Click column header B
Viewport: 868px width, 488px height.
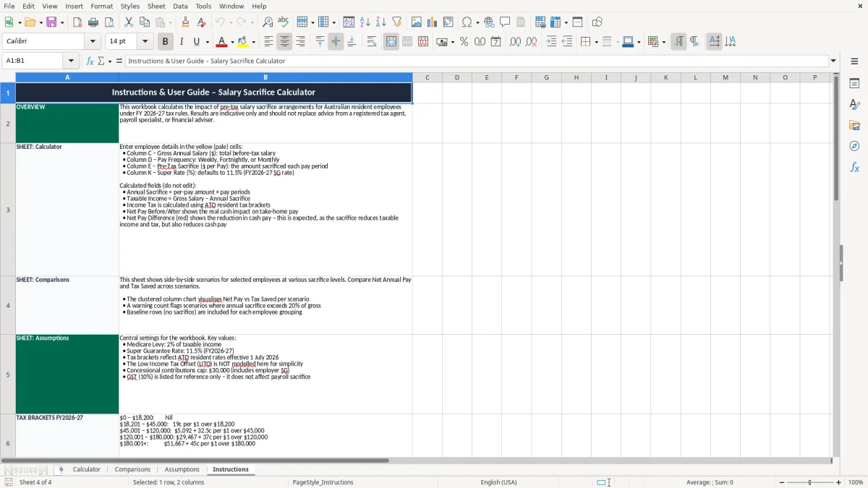pyautogui.click(x=265, y=77)
